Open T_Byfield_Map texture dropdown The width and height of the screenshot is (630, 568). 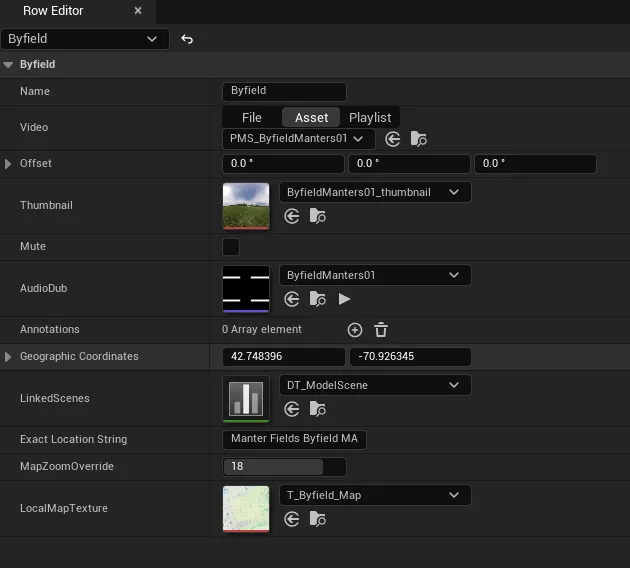coord(375,495)
